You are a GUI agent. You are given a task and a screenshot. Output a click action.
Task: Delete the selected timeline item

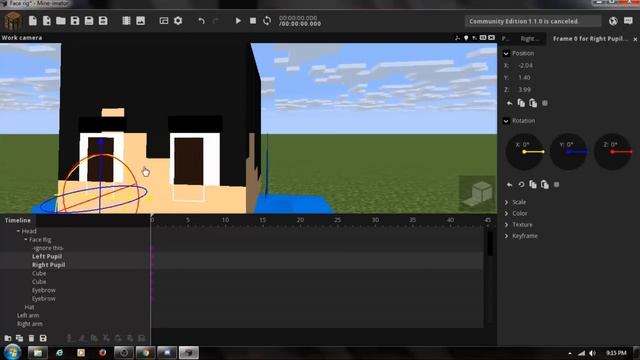[x=31, y=338]
